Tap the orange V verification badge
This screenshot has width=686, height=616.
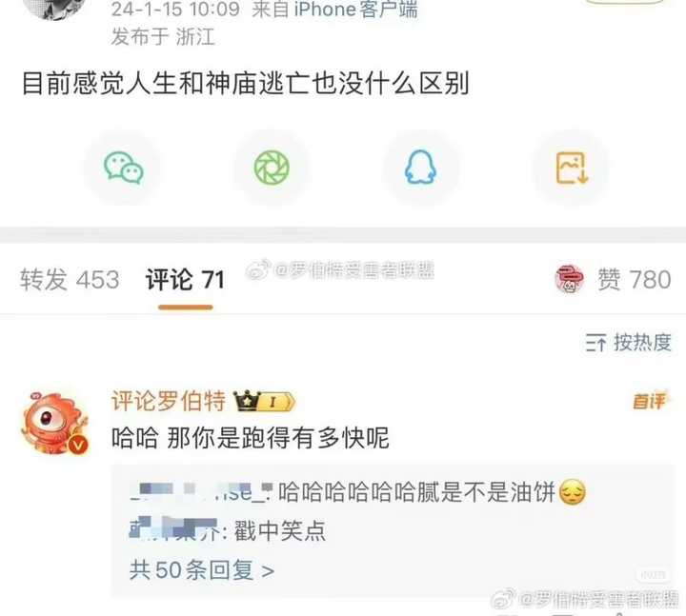78,445
